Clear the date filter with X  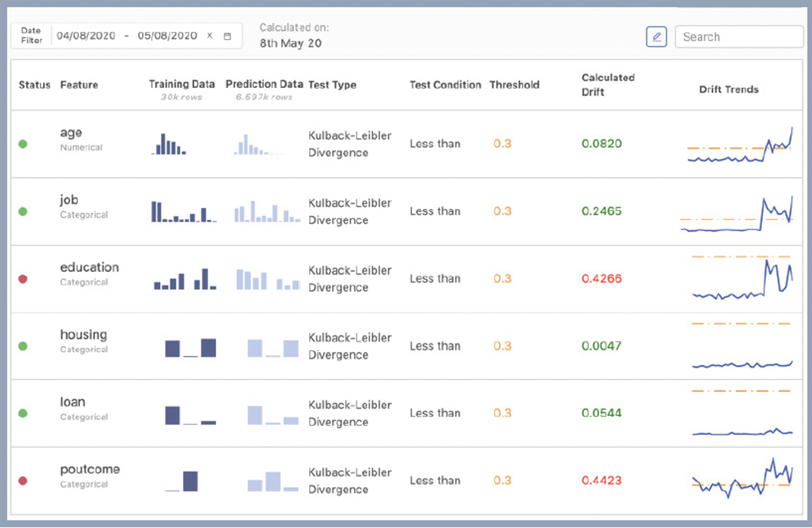click(x=209, y=36)
